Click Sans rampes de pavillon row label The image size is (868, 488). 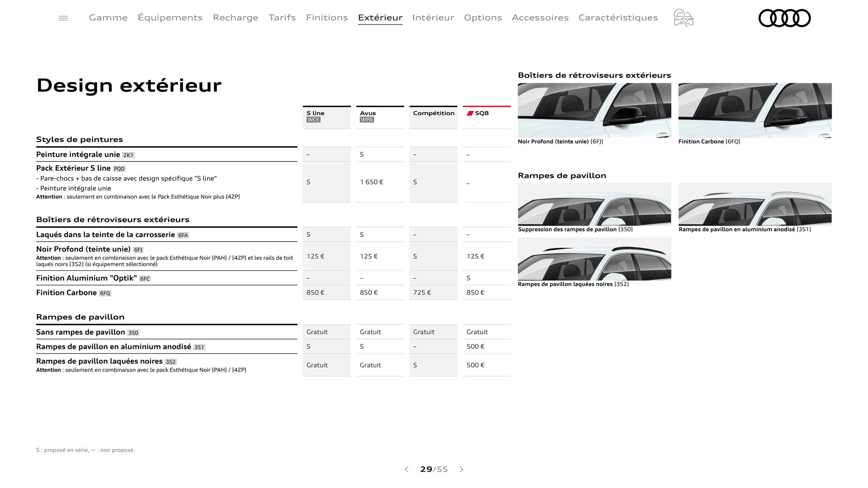pyautogui.click(x=81, y=332)
